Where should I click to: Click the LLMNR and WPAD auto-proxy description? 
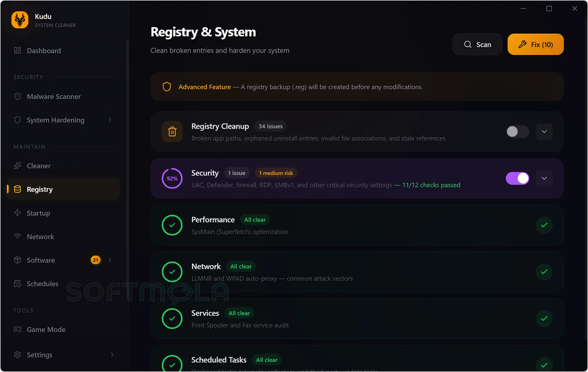[272, 278]
